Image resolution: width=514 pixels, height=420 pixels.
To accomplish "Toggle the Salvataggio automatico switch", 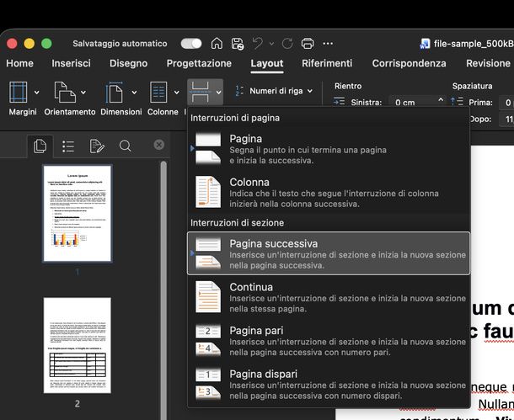I will pyautogui.click(x=191, y=44).
